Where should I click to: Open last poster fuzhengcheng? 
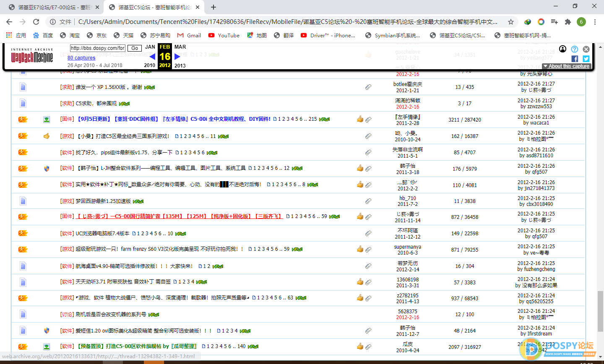(x=539, y=269)
